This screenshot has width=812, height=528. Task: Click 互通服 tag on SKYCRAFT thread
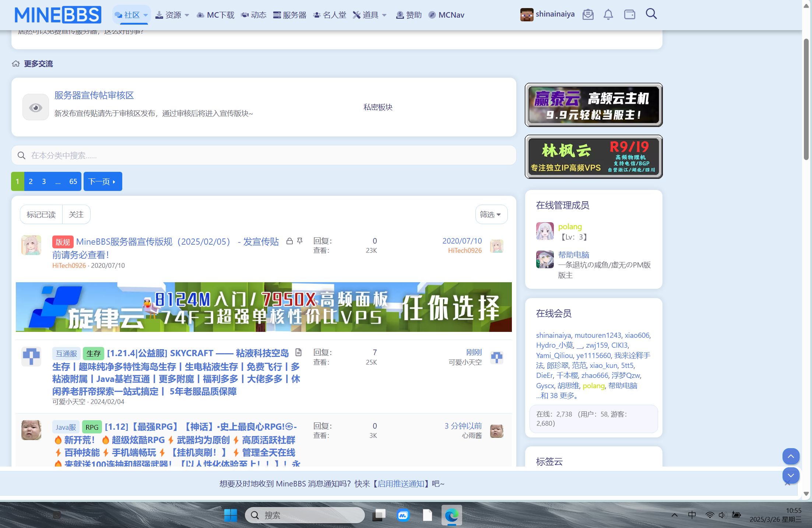[x=66, y=354]
